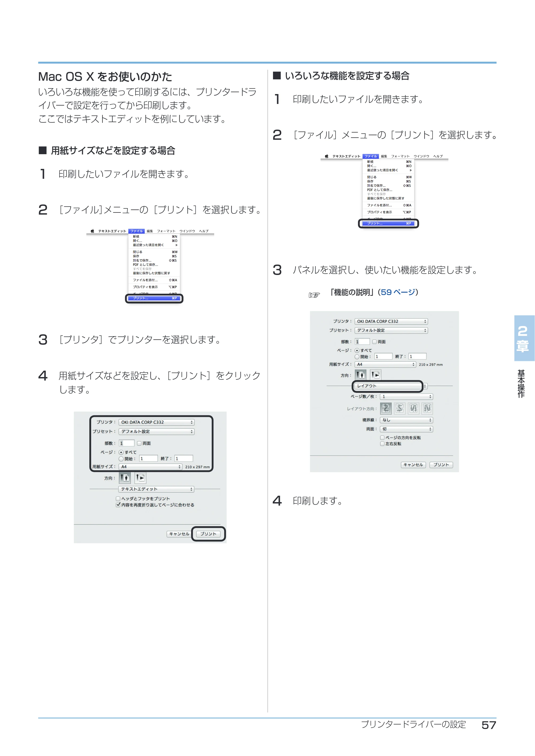Check 左右反転

(x=383, y=444)
